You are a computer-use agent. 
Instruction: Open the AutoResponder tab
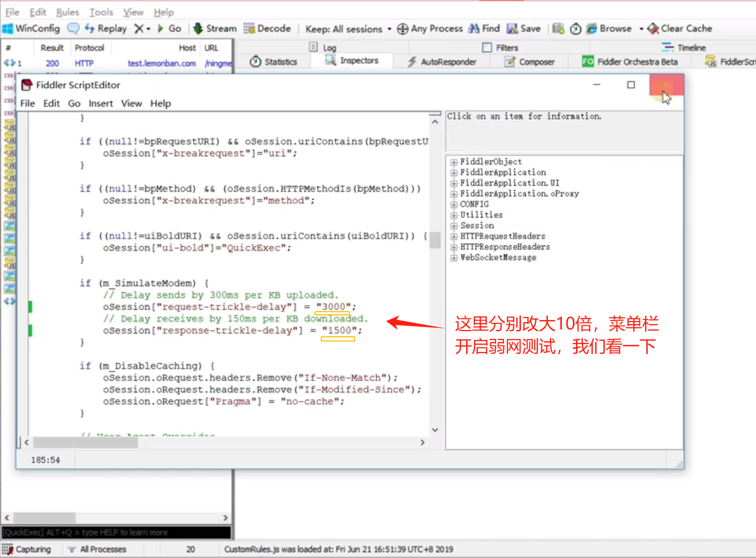pyautogui.click(x=442, y=62)
